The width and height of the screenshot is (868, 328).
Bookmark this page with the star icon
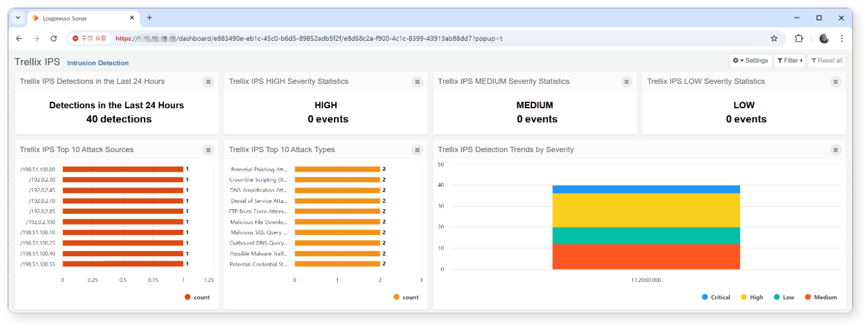click(x=774, y=38)
